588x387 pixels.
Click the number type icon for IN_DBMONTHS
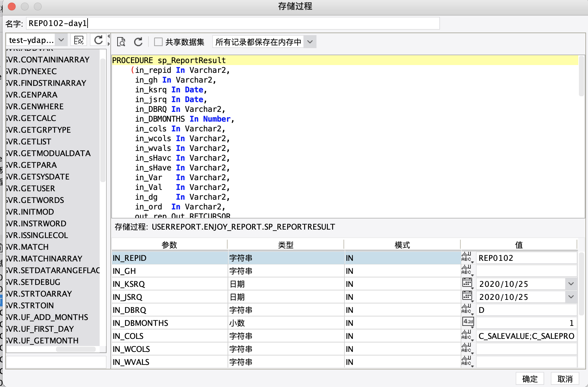(468, 322)
